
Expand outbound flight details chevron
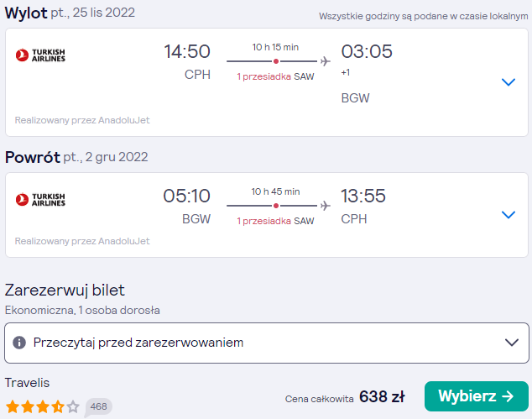[x=509, y=81]
